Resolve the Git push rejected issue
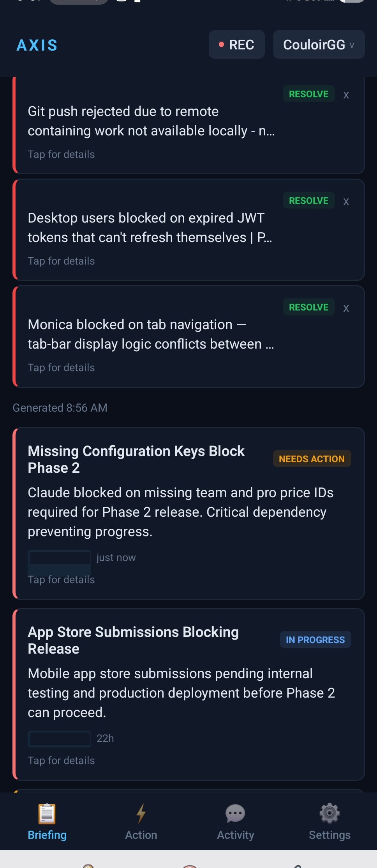The width and height of the screenshot is (377, 868). click(x=308, y=94)
